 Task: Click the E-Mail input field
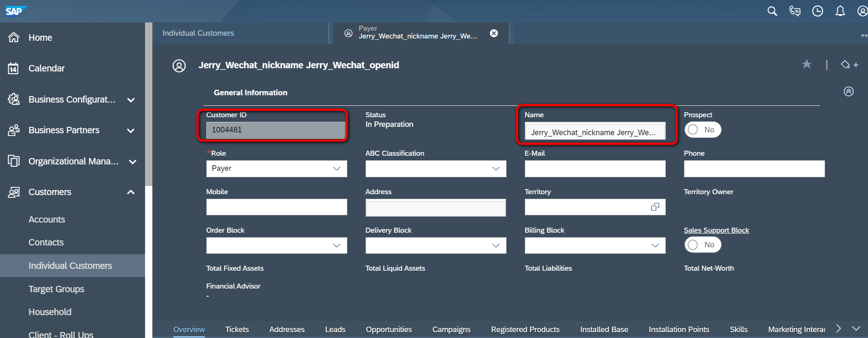595,169
